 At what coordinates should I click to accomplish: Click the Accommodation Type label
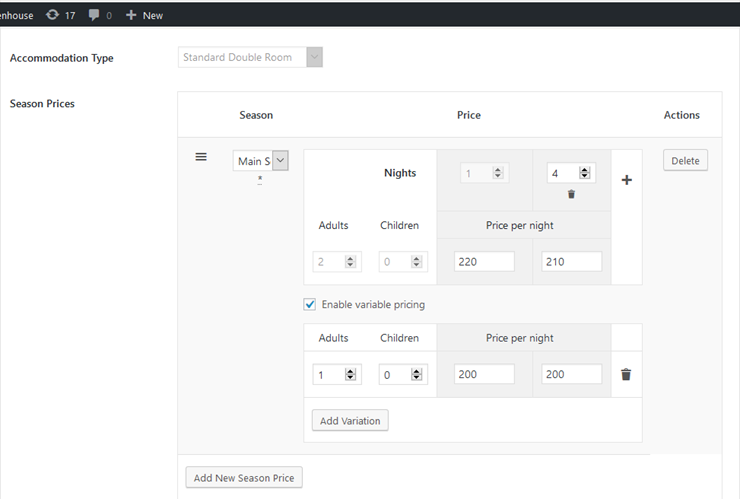[x=62, y=58]
